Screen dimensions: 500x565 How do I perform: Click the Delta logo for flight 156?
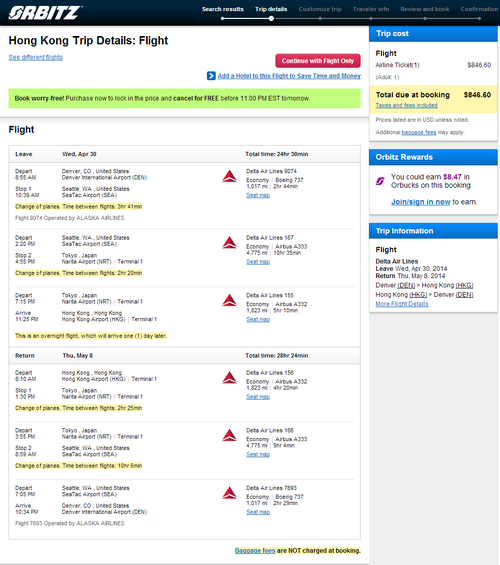pos(229,378)
